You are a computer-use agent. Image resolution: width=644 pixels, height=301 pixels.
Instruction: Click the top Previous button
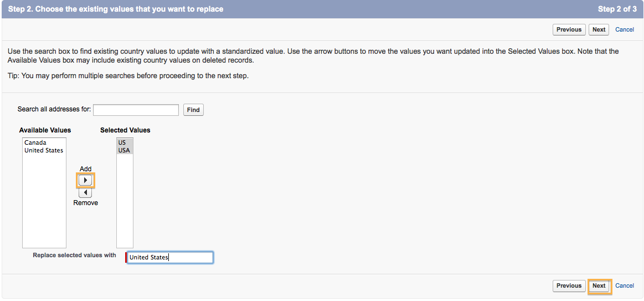click(569, 29)
